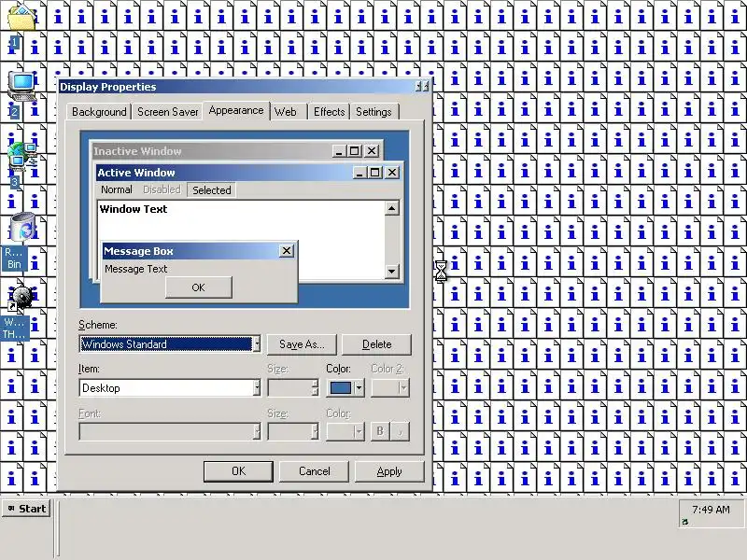Select the My Computer desktop icon
Viewport: 747px width, 560px height.
21,87
